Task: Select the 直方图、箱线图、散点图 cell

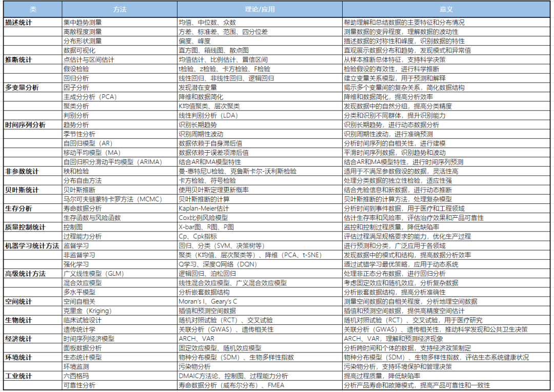Action: (260, 50)
